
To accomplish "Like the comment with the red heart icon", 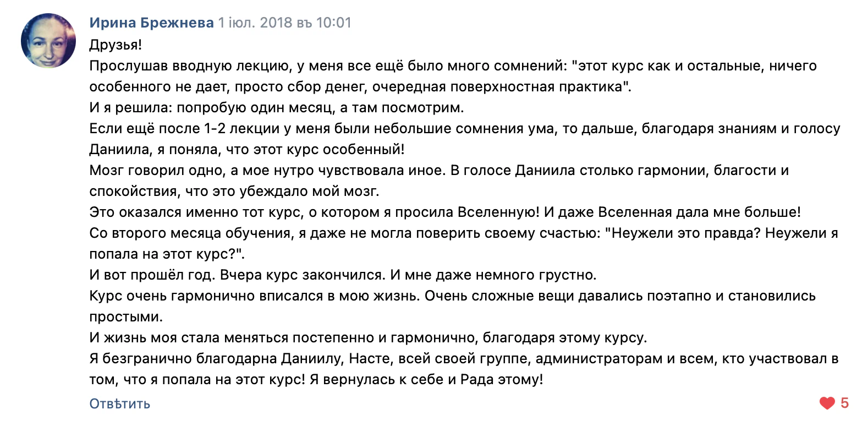I will (x=827, y=403).
